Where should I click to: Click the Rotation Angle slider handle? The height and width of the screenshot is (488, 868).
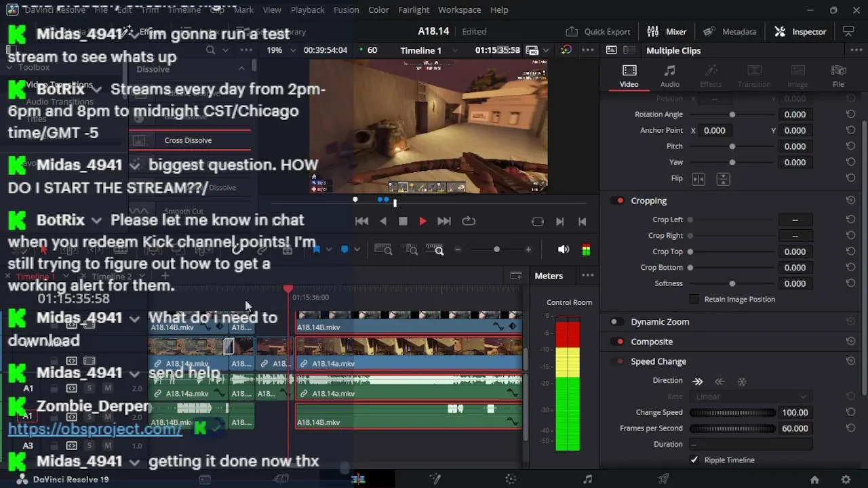[x=732, y=115]
